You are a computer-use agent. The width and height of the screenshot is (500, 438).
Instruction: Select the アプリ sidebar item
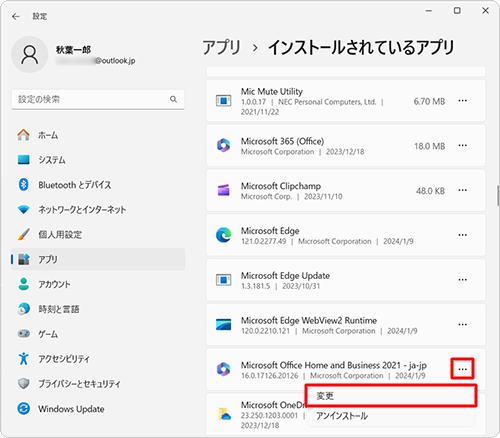click(98, 259)
